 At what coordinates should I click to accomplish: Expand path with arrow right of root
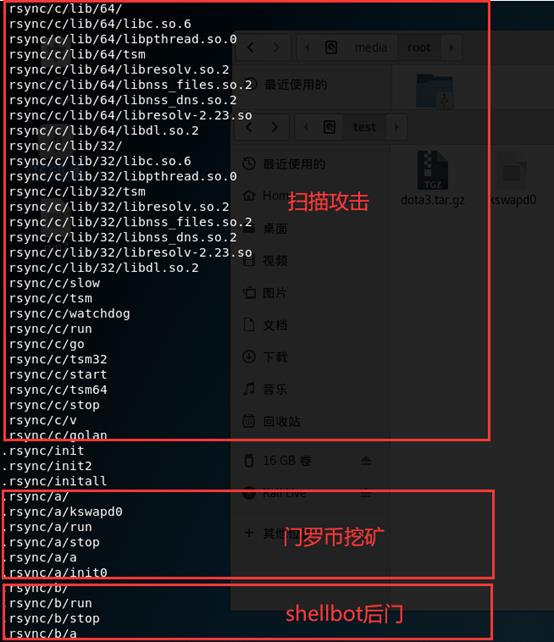click(451, 48)
